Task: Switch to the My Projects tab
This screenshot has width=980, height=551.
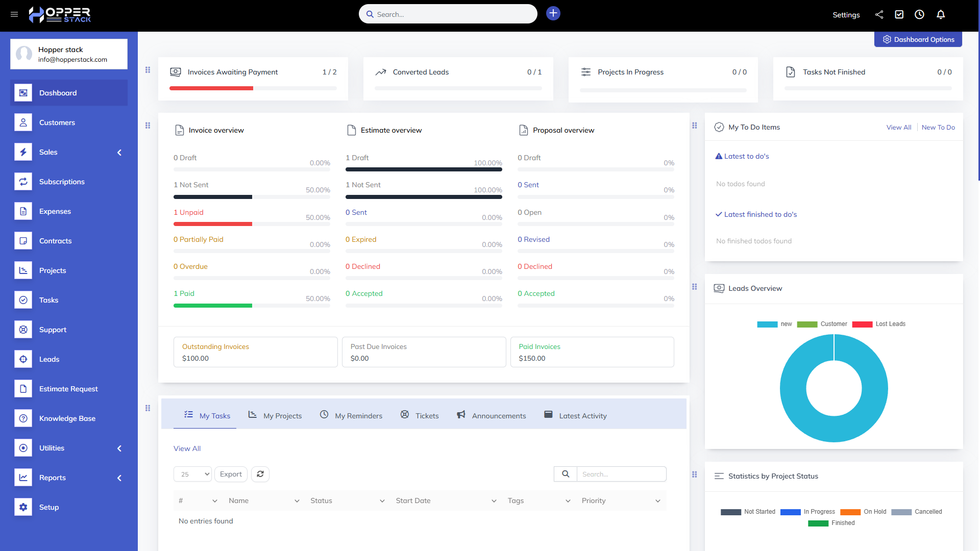Action: click(275, 416)
